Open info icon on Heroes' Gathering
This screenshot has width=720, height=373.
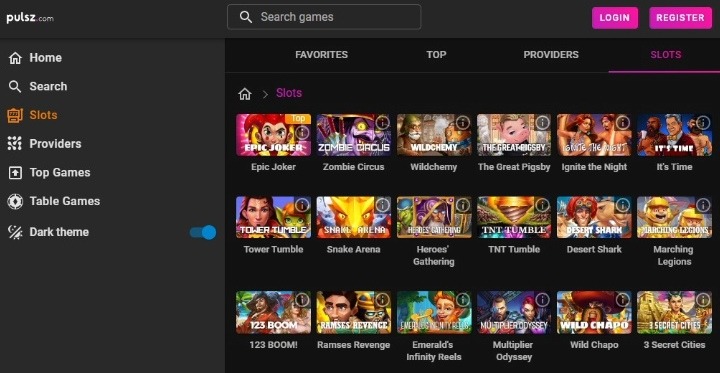[462, 205]
